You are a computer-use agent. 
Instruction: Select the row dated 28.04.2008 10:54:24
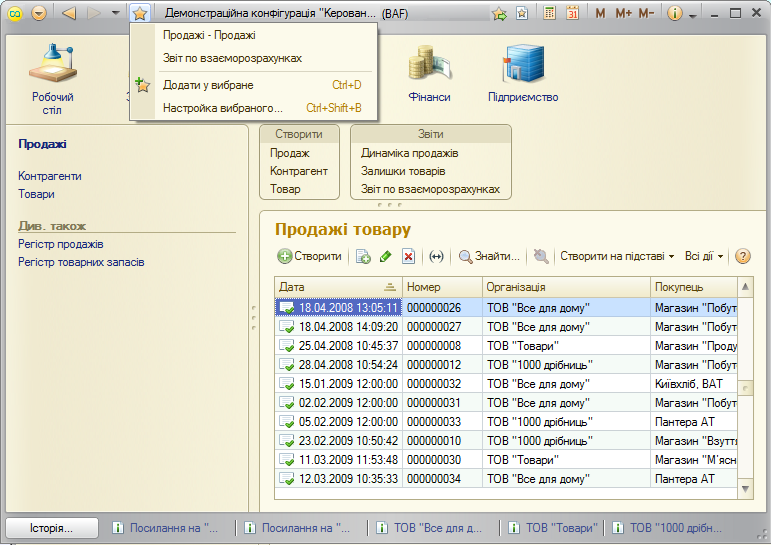point(506,365)
